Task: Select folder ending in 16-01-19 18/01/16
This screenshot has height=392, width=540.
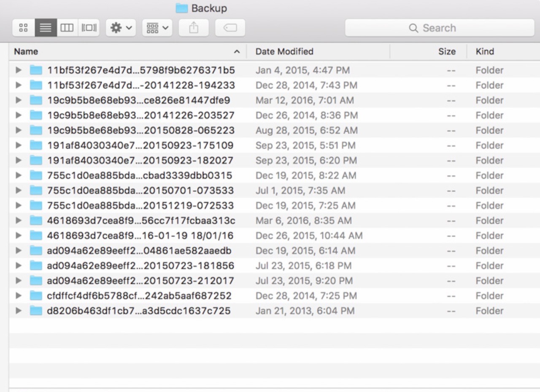Action: click(x=140, y=236)
